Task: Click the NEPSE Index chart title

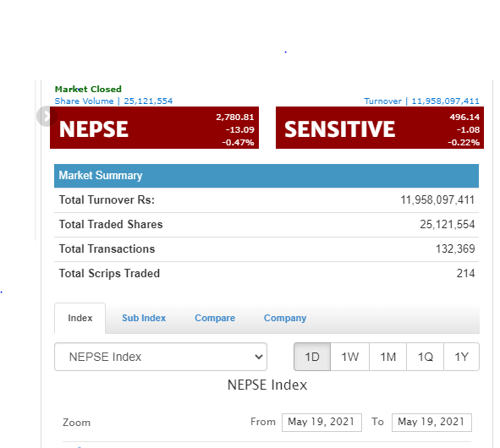Action: click(267, 385)
